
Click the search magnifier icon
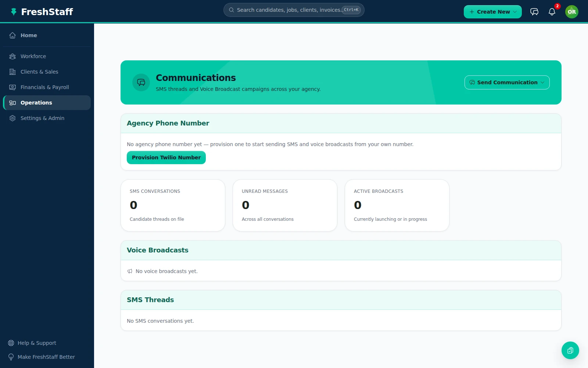[232, 10]
